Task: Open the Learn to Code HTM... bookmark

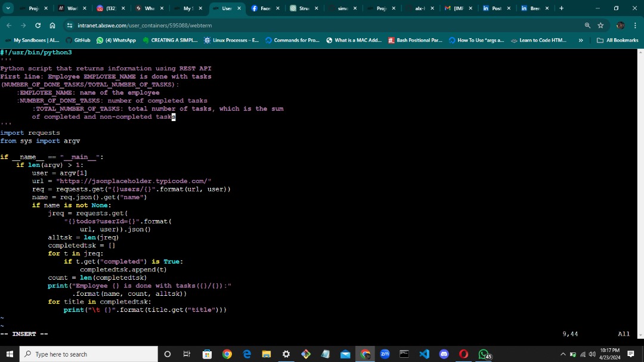Action: tap(538, 41)
